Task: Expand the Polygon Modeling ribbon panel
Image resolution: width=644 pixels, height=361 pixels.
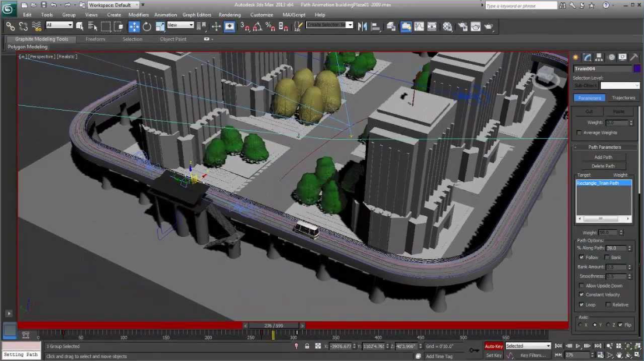Action: coord(27,47)
